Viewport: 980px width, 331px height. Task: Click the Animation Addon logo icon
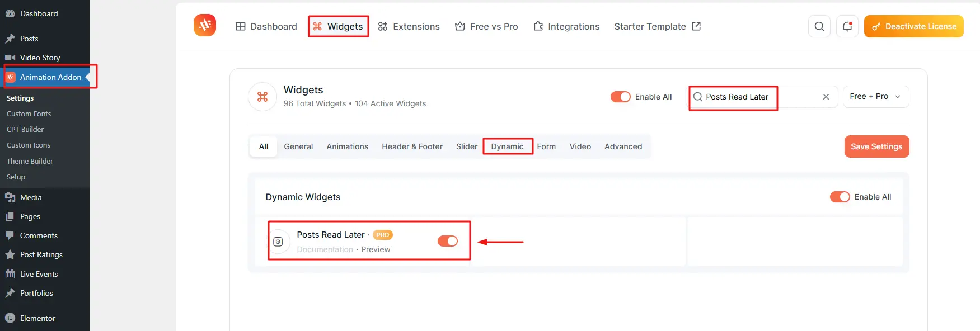pos(205,25)
